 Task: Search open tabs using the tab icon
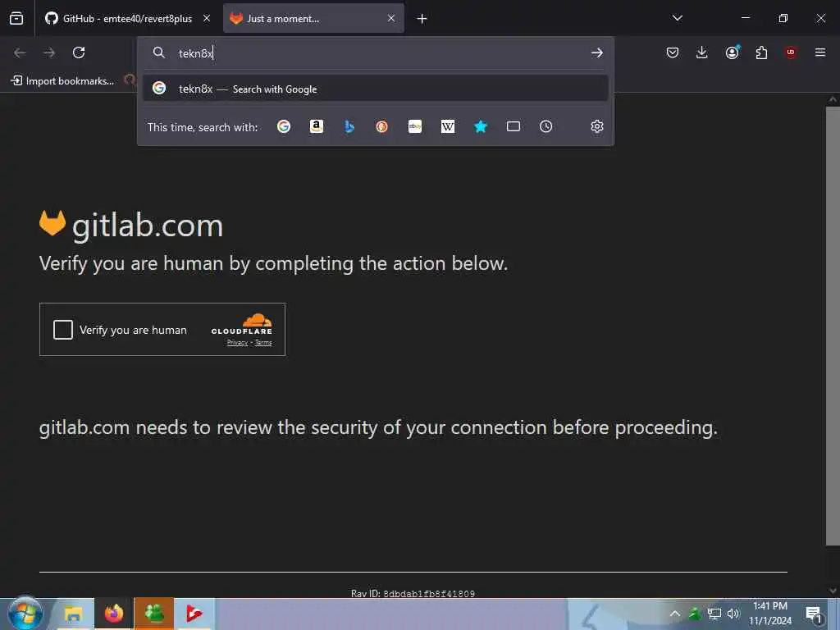(x=514, y=126)
